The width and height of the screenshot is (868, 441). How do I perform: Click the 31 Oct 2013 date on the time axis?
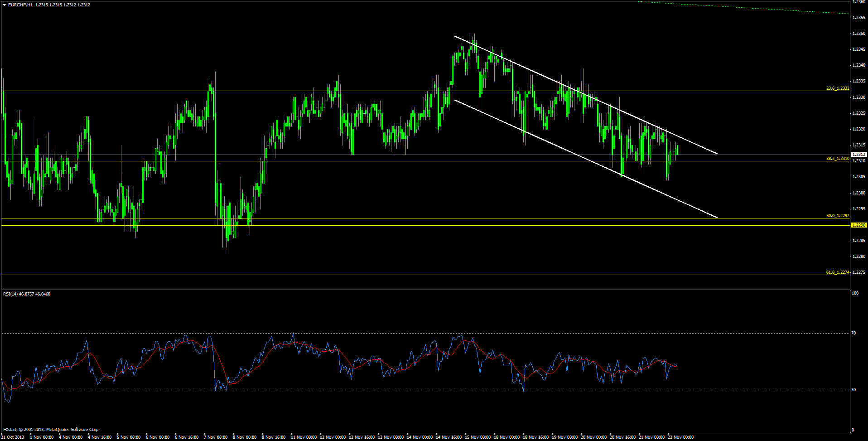coord(14,437)
